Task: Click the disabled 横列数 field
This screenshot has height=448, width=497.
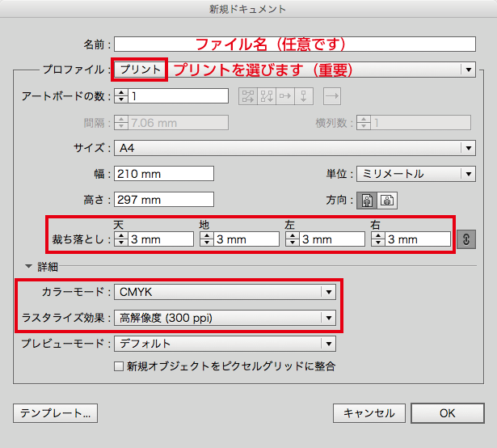Action: click(x=420, y=123)
